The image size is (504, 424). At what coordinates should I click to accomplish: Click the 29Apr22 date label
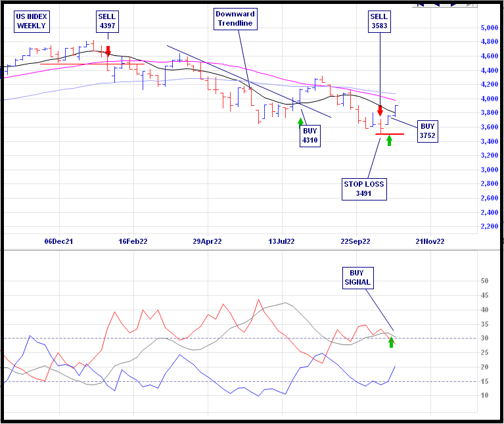tap(208, 241)
